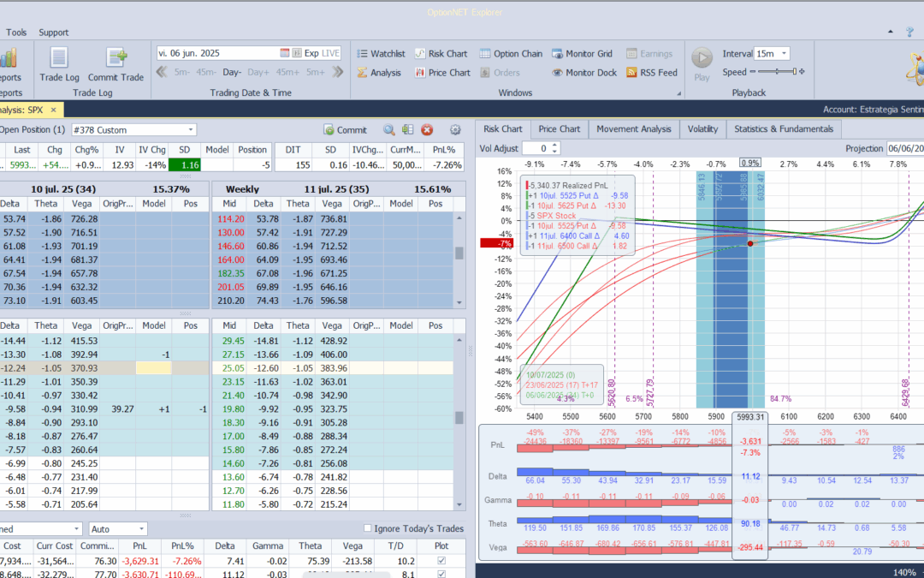Close the Analysis: SPX tab
924x578 pixels.
click(53, 110)
